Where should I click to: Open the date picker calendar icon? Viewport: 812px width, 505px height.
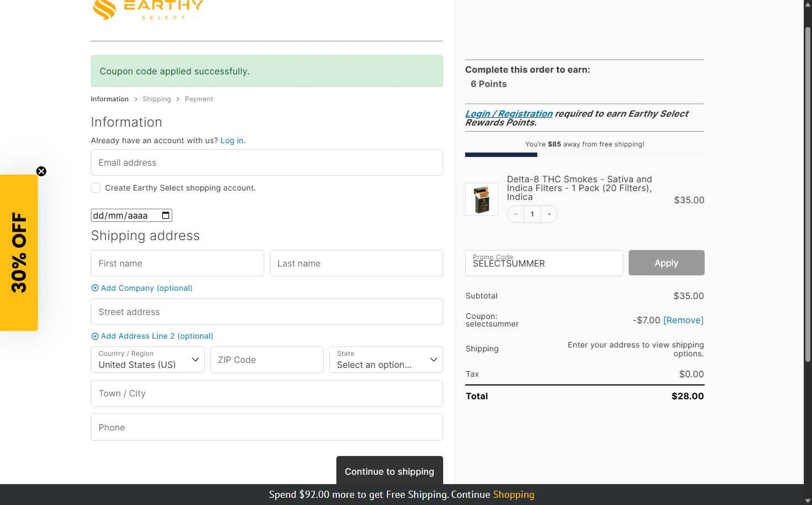pyautogui.click(x=166, y=215)
